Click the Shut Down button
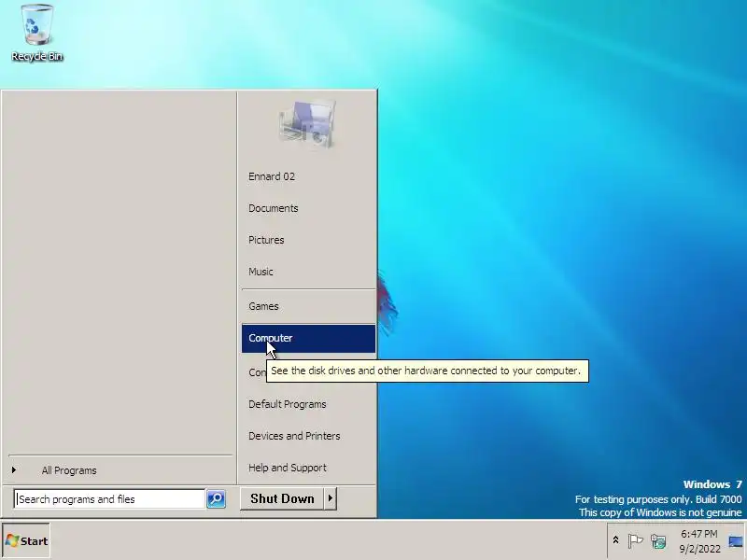Screen dimensions: 747x560 pos(282,498)
